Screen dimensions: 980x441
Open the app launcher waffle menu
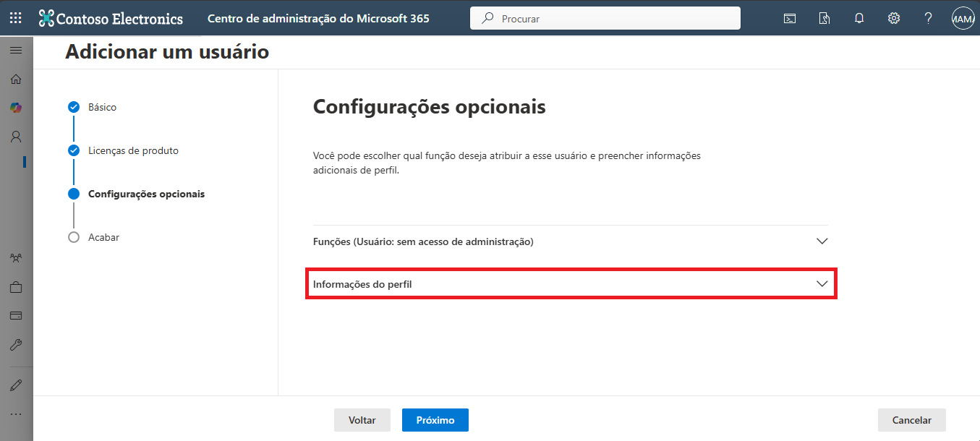click(16, 18)
